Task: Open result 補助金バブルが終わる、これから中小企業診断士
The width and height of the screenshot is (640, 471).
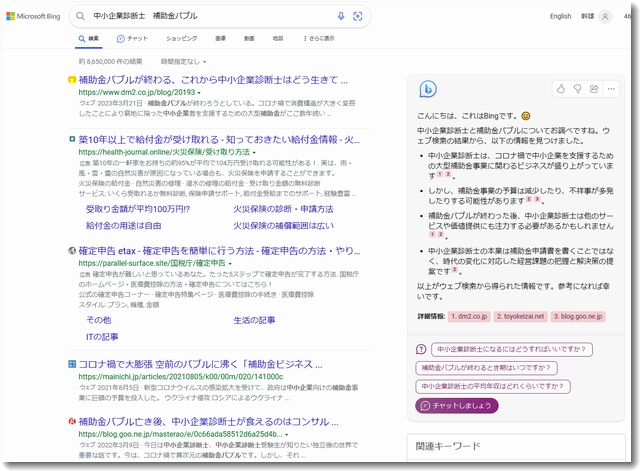Action: pos(213,80)
